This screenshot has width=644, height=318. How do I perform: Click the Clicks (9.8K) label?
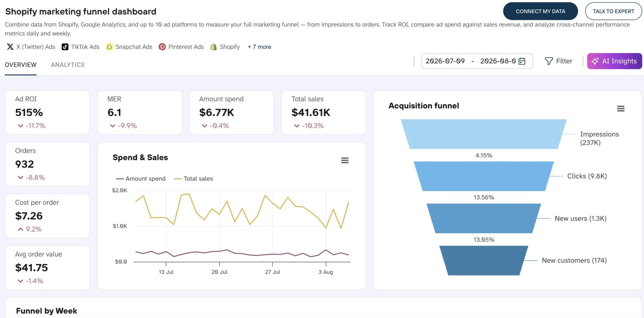point(587,176)
